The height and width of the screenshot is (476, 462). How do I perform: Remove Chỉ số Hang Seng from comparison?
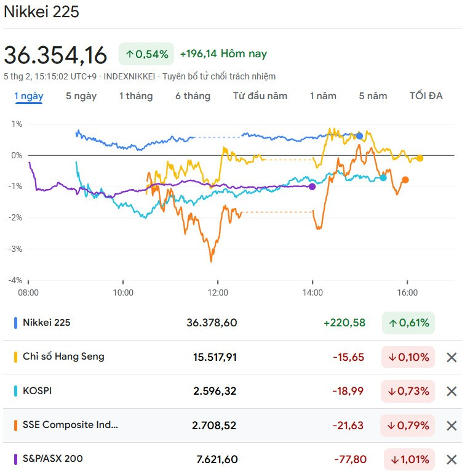[452, 357]
